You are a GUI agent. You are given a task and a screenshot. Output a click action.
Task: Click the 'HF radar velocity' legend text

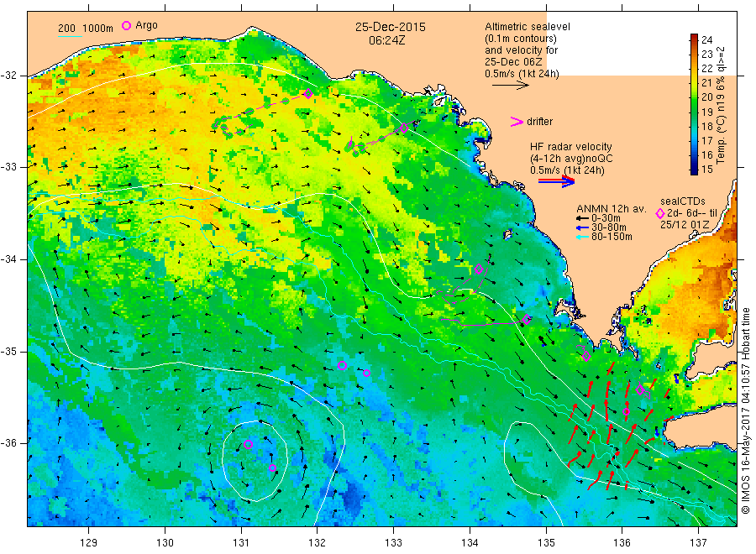coord(571,147)
